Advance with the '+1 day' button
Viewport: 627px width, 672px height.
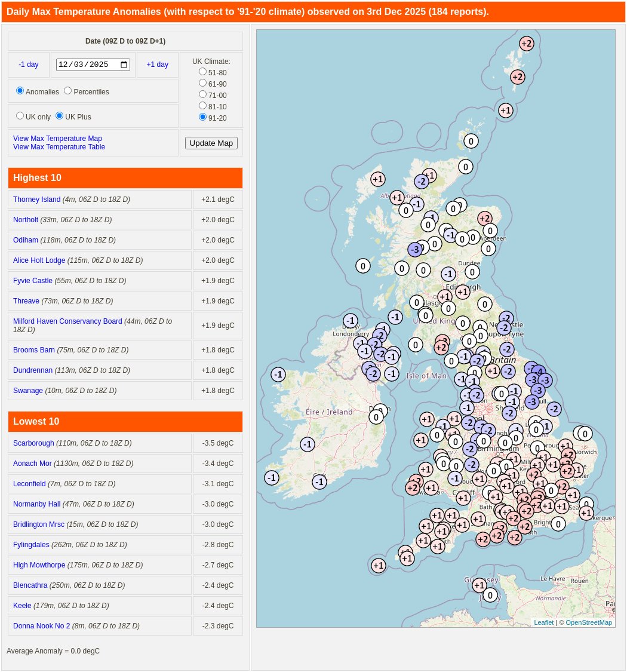(157, 65)
